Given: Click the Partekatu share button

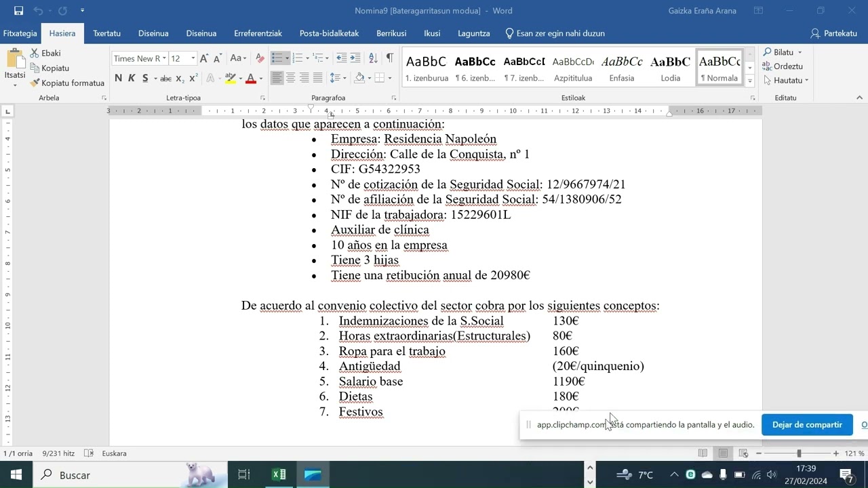Looking at the screenshot, I should 834,33.
